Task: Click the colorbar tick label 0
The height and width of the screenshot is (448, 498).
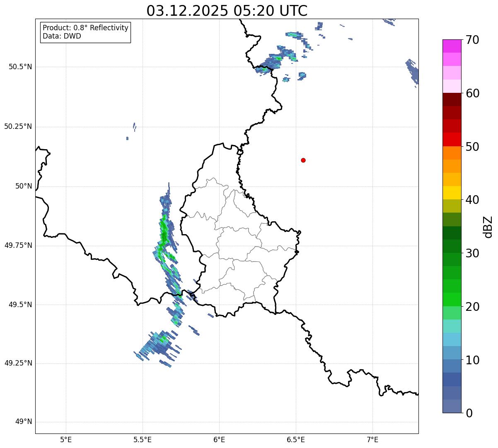Action: [x=469, y=413]
